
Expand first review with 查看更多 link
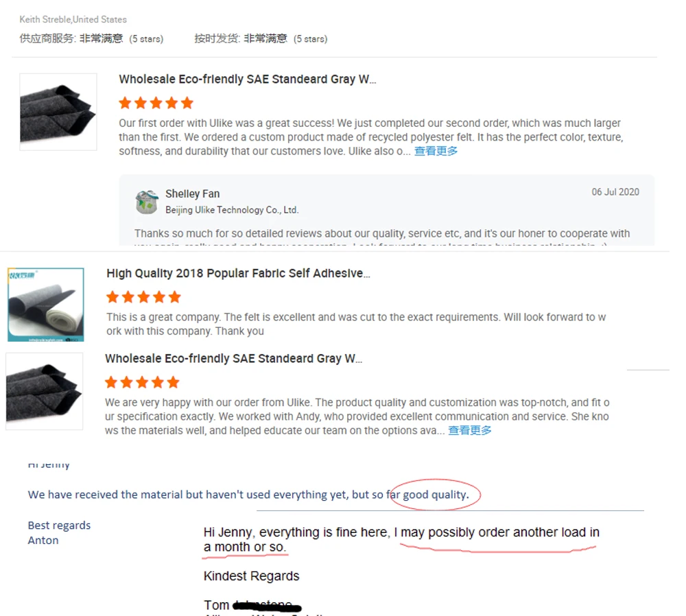point(436,151)
